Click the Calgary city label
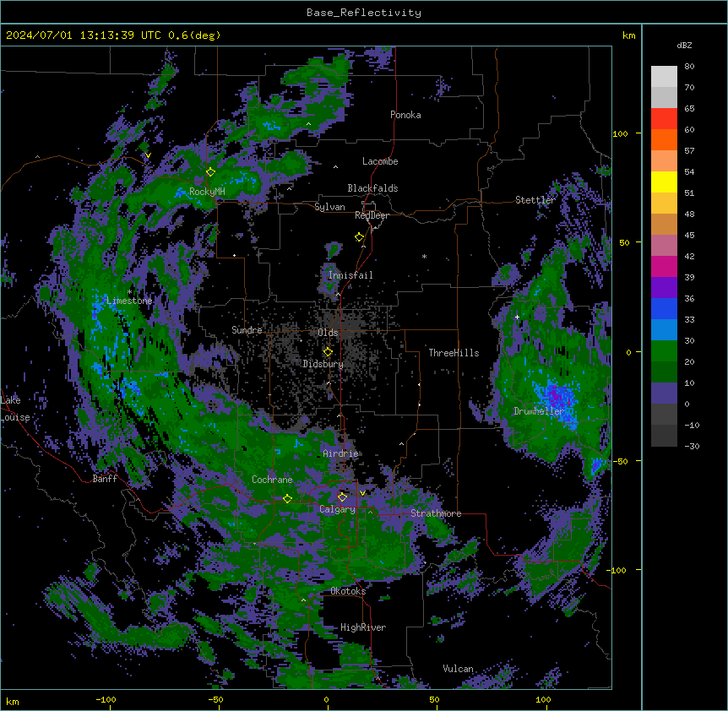The height and width of the screenshot is (711, 728). point(338,509)
